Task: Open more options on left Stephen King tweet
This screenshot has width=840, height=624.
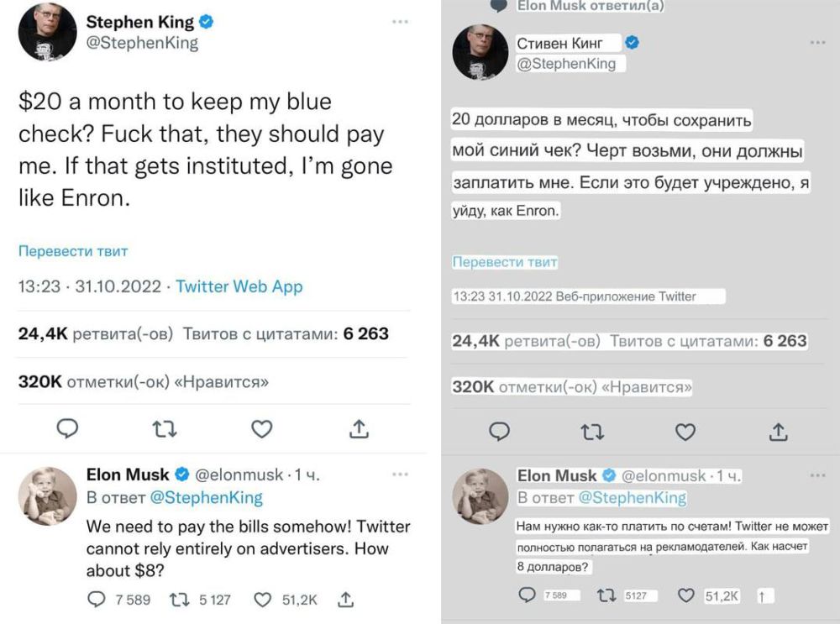Action: (400, 21)
